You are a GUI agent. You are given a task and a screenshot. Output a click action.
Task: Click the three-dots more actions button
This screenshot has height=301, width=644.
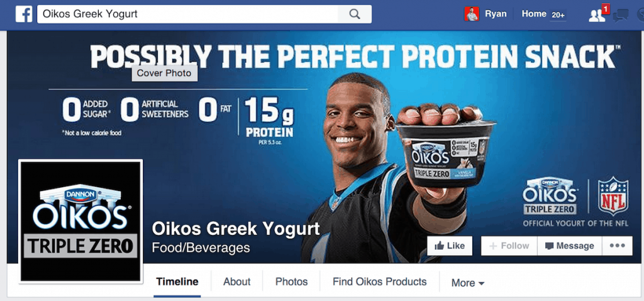pyautogui.click(x=618, y=246)
